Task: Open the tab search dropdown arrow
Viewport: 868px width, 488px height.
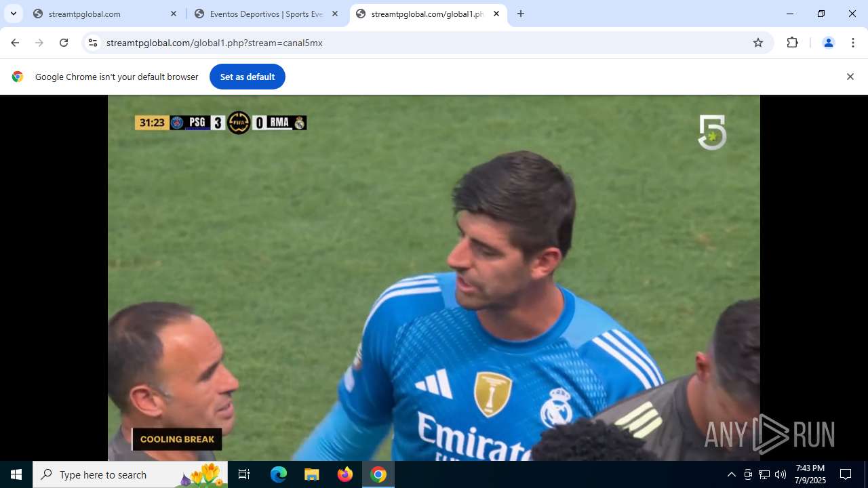Action: point(14,14)
